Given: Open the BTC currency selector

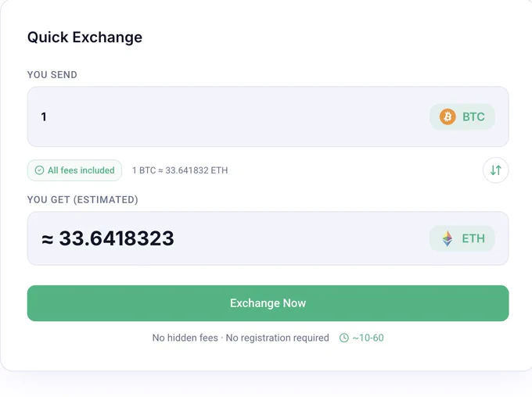Looking at the screenshot, I should pyautogui.click(x=462, y=116).
